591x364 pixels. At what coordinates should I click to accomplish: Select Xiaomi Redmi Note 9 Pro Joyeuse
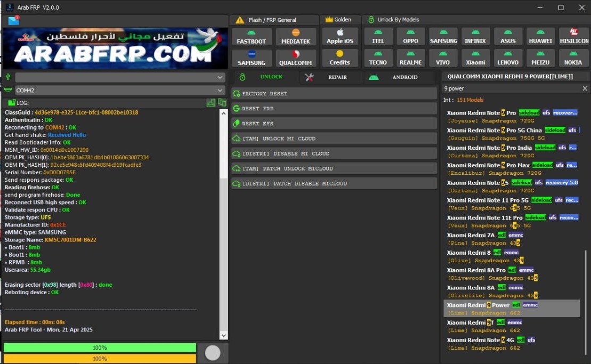(x=512, y=116)
